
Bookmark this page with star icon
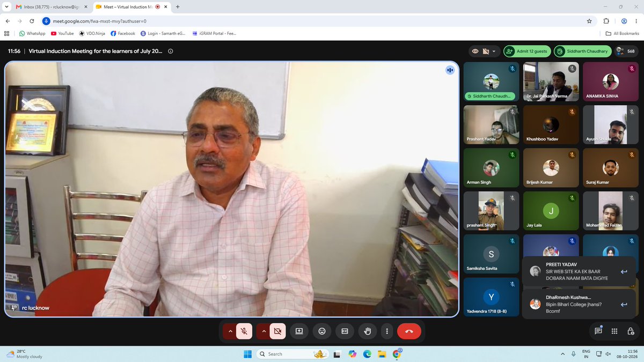(589, 21)
